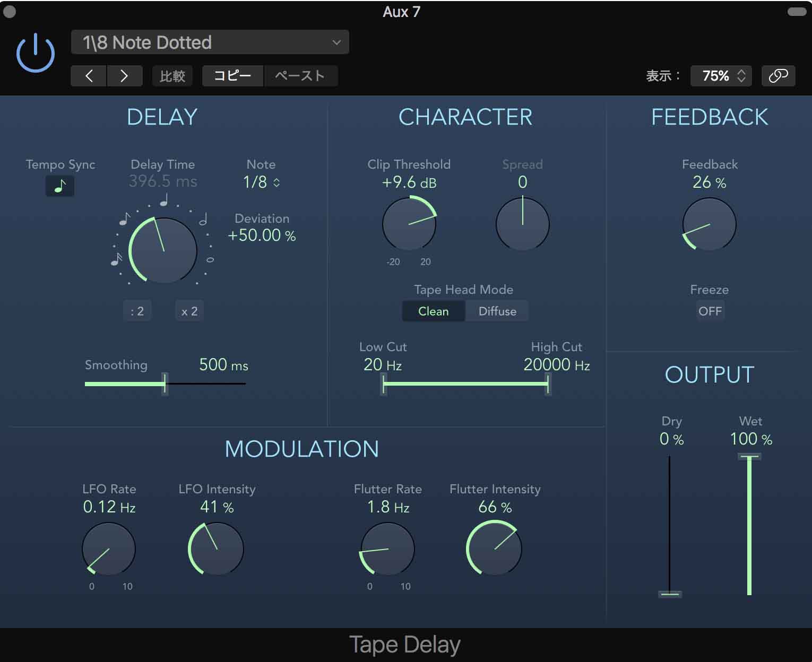Click the Low Cut slider handle
The image size is (812, 662).
click(x=384, y=384)
